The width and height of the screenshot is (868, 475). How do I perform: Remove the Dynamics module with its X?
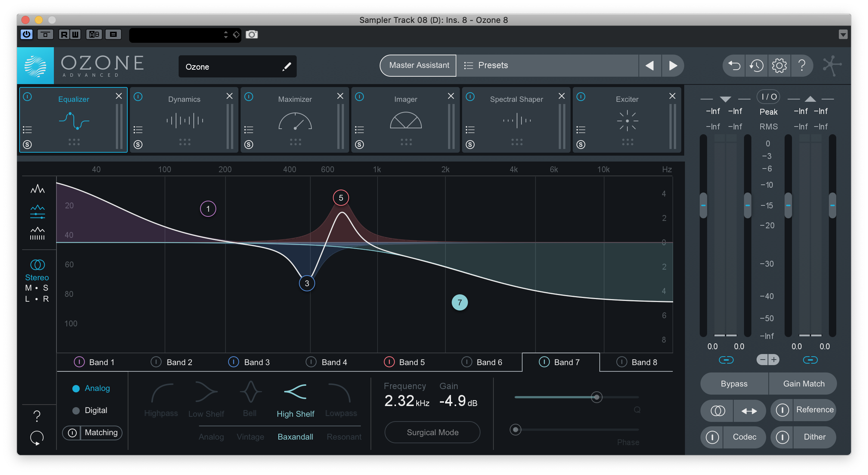pos(230,96)
